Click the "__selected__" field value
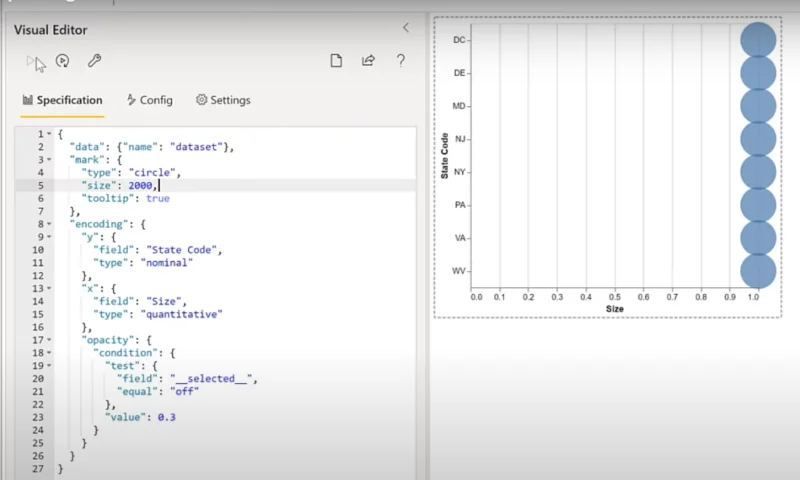 coord(211,378)
